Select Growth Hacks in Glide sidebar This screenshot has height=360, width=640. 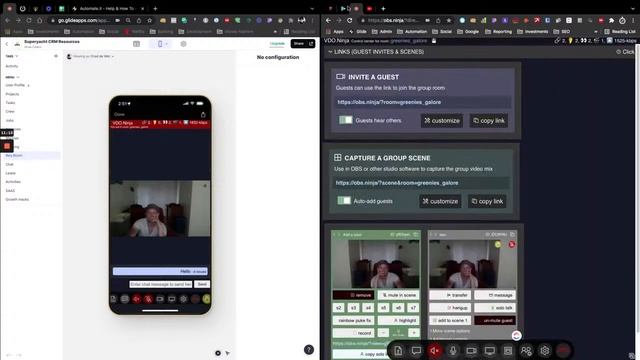pos(17,199)
